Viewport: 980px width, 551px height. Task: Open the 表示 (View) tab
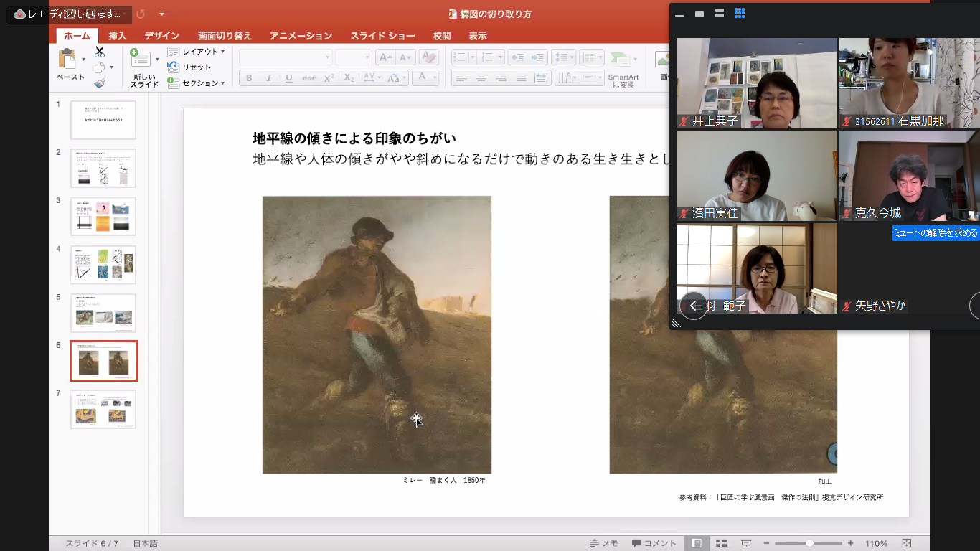point(478,36)
